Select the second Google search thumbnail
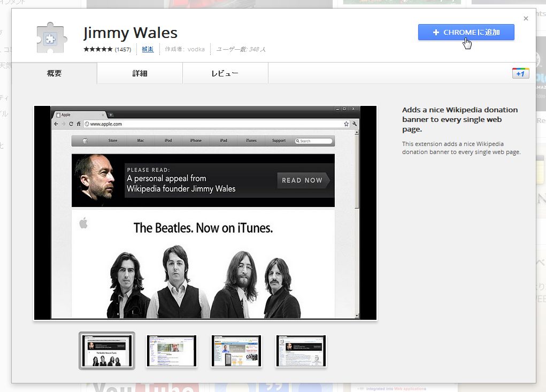The width and height of the screenshot is (546, 392). pos(172,351)
